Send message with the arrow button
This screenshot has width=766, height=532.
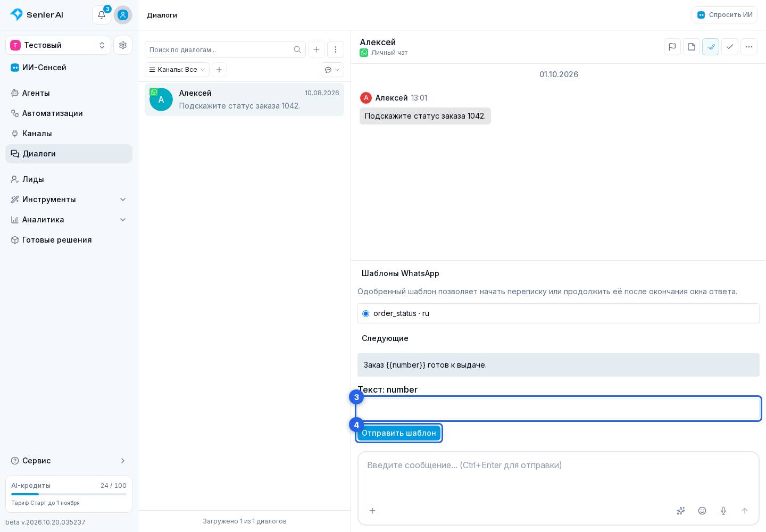point(745,511)
